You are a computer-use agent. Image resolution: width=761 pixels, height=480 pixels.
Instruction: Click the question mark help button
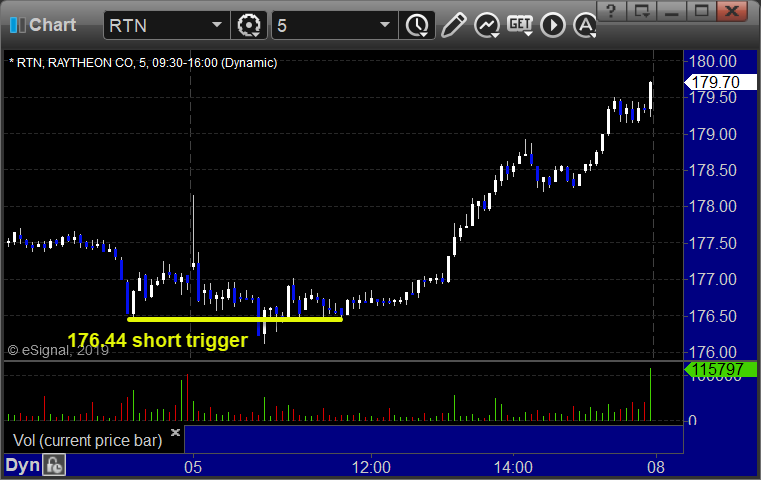611,11
